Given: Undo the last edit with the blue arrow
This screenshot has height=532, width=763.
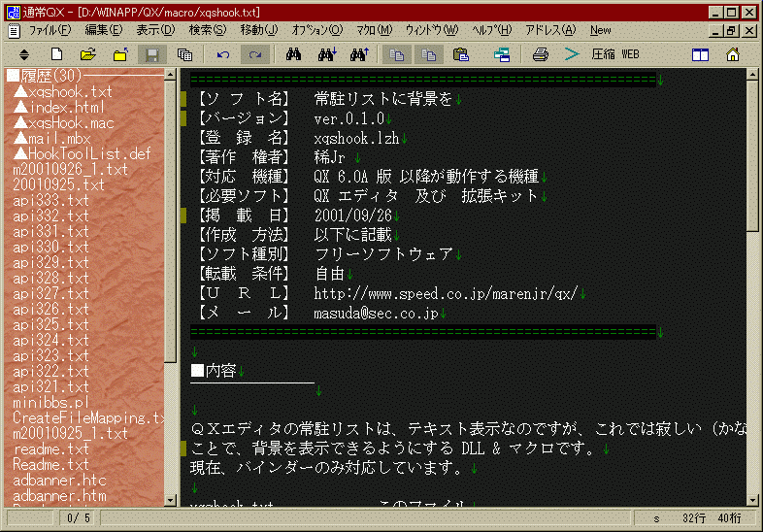Looking at the screenshot, I should click(x=223, y=54).
